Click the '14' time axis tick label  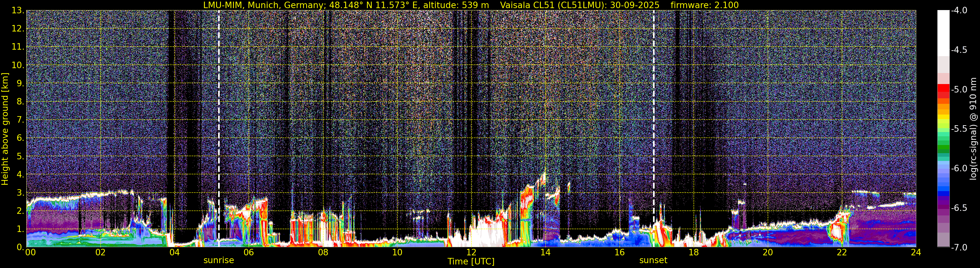[545, 252]
